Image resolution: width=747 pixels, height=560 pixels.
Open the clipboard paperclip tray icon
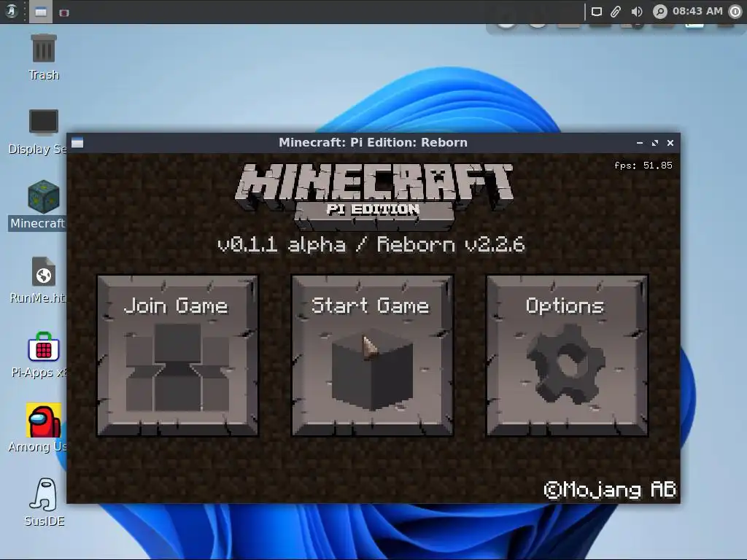coord(616,12)
